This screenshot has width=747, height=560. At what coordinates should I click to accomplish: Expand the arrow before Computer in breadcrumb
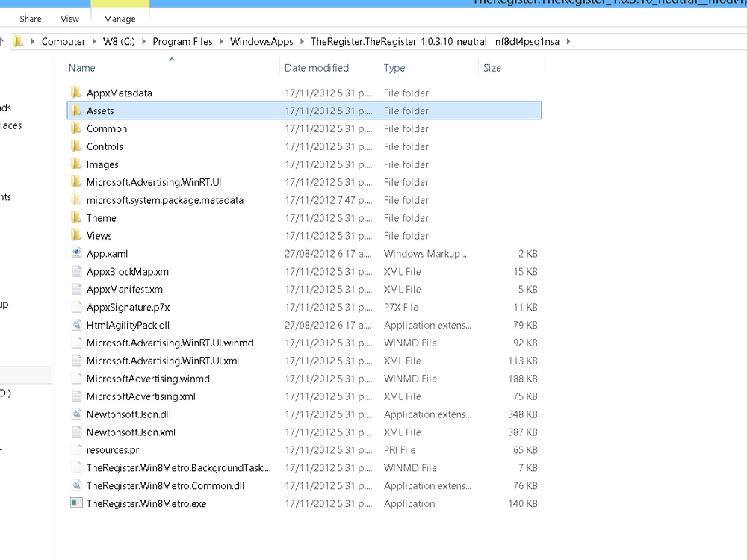pyautogui.click(x=32, y=41)
